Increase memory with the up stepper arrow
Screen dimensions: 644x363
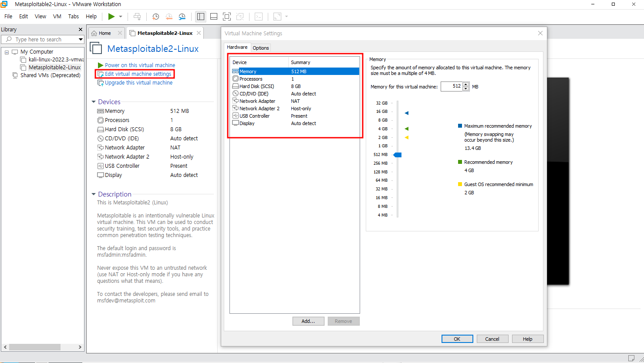pos(466,84)
